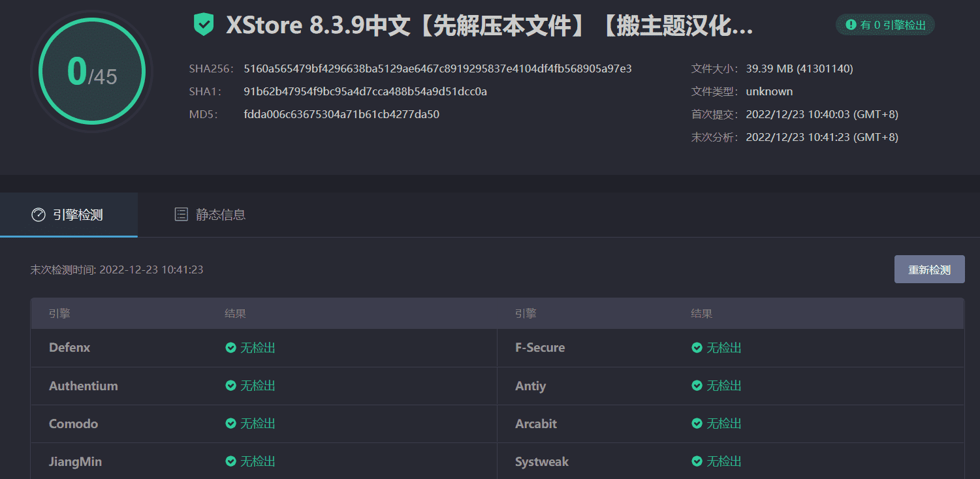Click the 文件大小 label
This screenshot has width=980, height=479.
(x=715, y=69)
